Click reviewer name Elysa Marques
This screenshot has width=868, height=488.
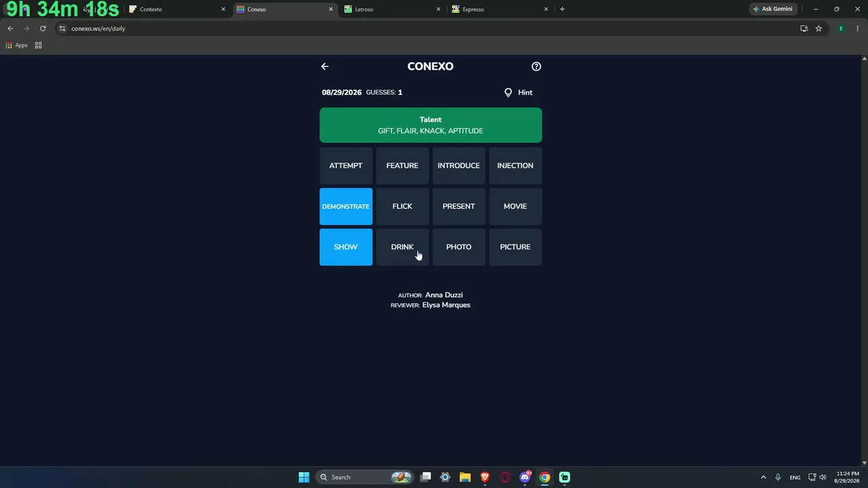coord(446,305)
